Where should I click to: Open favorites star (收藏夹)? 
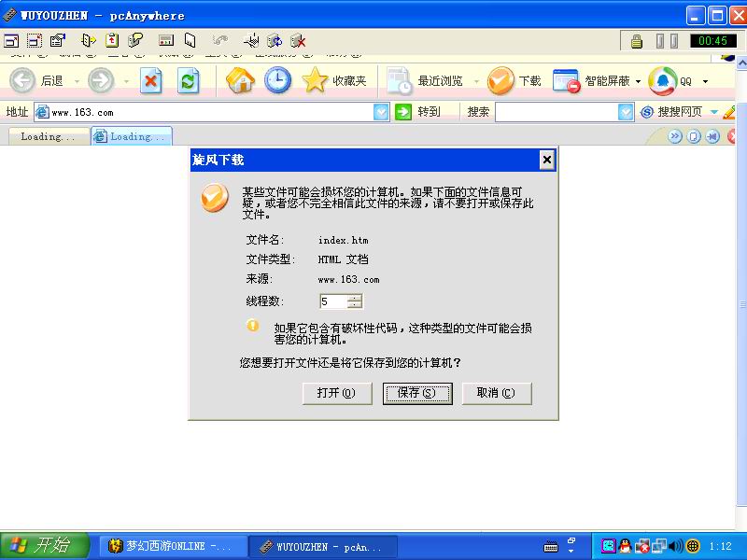tap(334, 80)
